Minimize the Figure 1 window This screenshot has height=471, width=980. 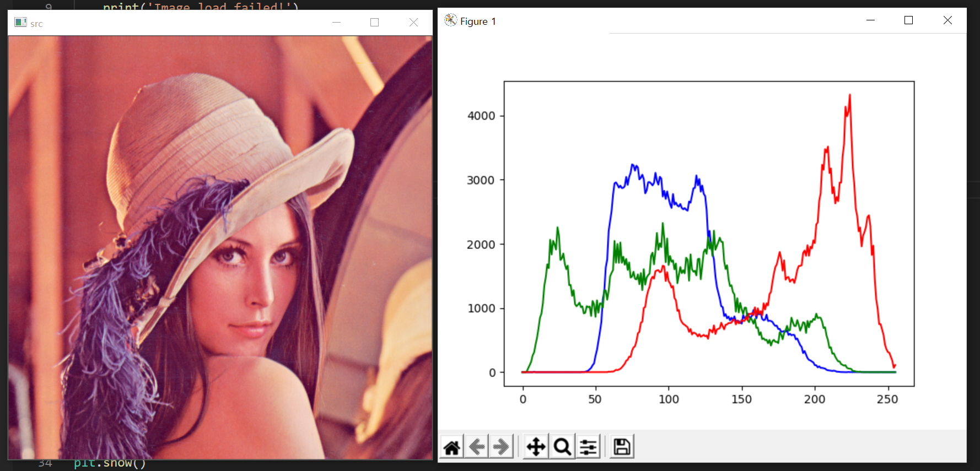pos(871,20)
